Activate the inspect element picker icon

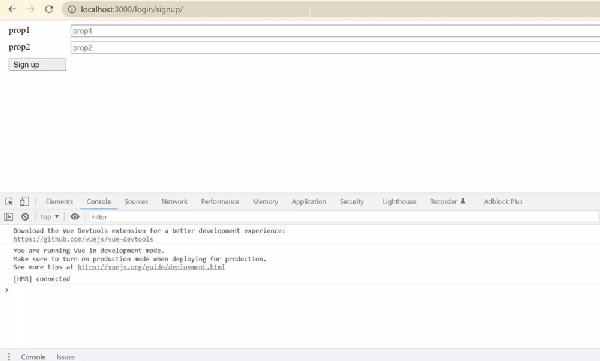pos(9,201)
